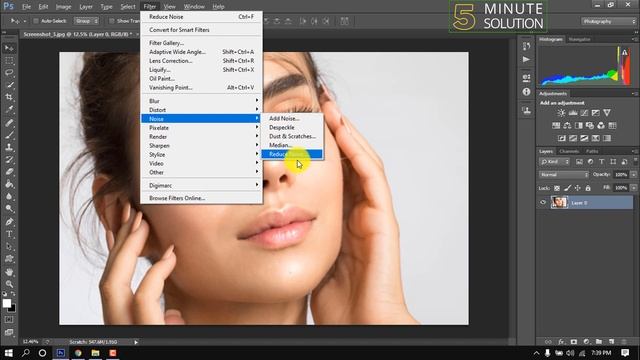The height and width of the screenshot is (360, 640).
Task: Click highlighted Reduce Noise in Noise submenu
Action: (x=292, y=154)
